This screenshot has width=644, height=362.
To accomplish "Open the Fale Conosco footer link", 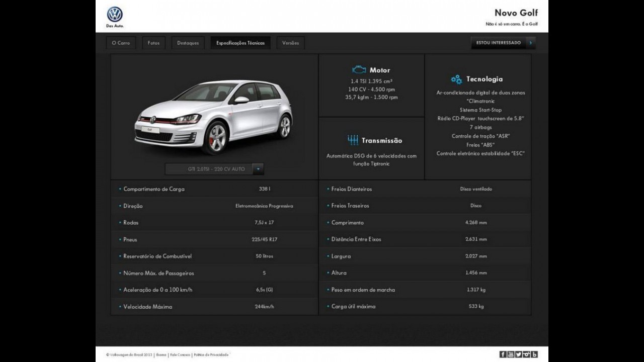I will click(180, 354).
